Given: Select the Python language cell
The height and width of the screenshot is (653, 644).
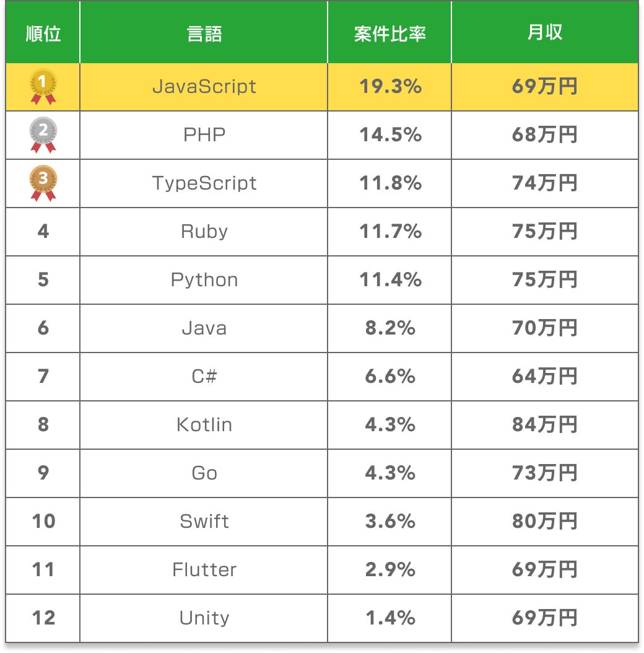Looking at the screenshot, I should click(204, 280).
